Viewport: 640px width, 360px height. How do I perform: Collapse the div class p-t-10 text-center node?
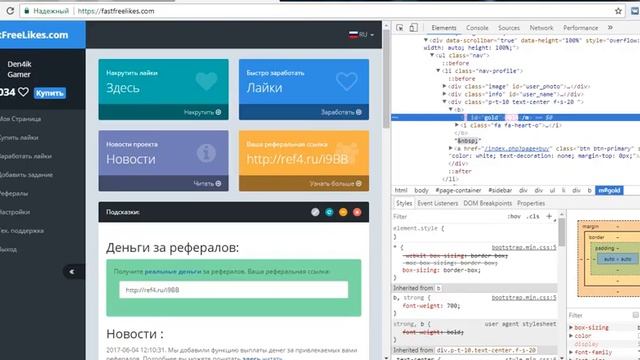[x=444, y=102]
